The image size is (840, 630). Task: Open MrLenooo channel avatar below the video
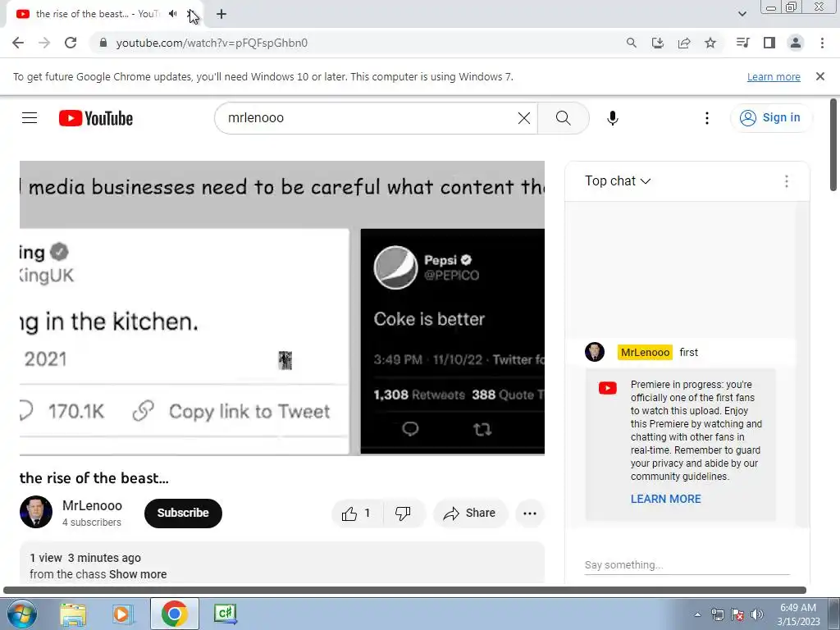36,512
